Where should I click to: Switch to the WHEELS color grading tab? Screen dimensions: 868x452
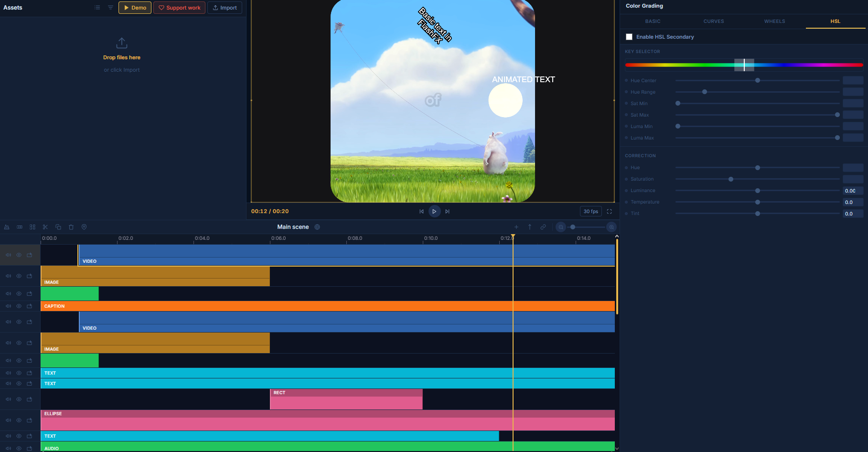[x=774, y=21]
